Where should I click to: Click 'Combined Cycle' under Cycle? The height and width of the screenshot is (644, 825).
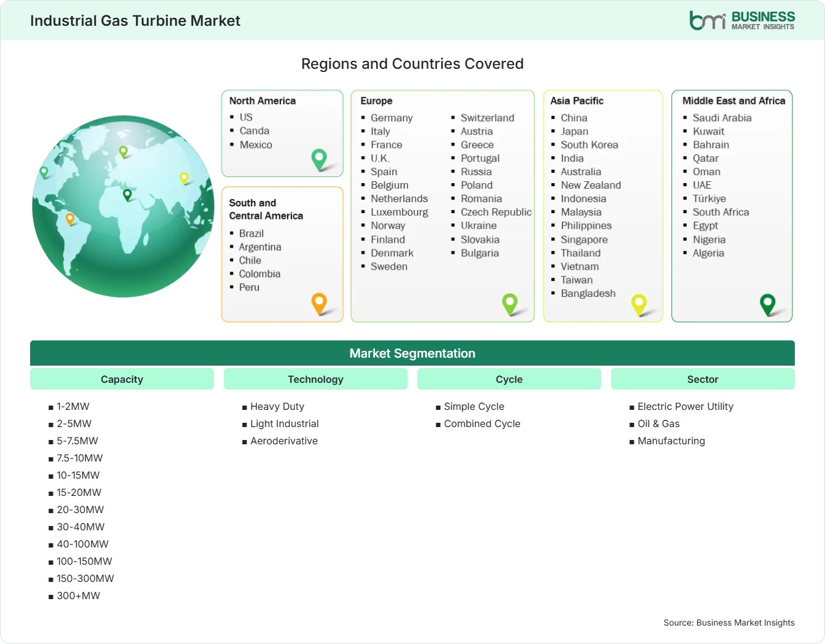pos(482,424)
